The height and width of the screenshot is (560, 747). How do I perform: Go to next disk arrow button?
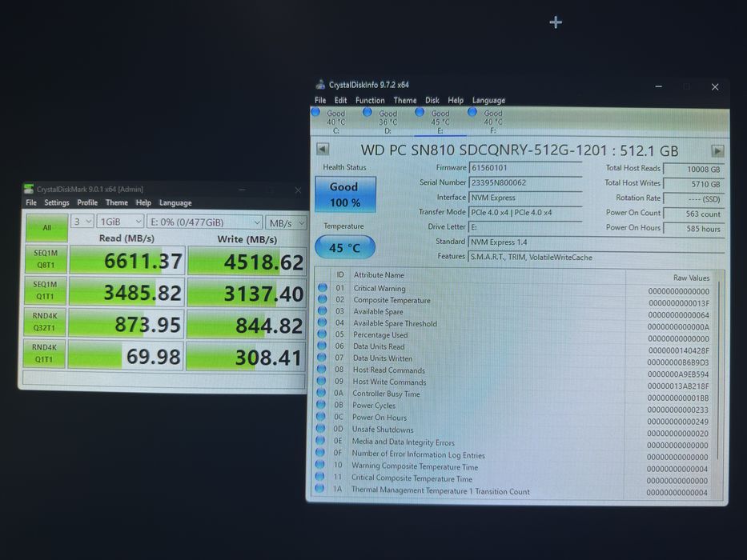point(717,151)
